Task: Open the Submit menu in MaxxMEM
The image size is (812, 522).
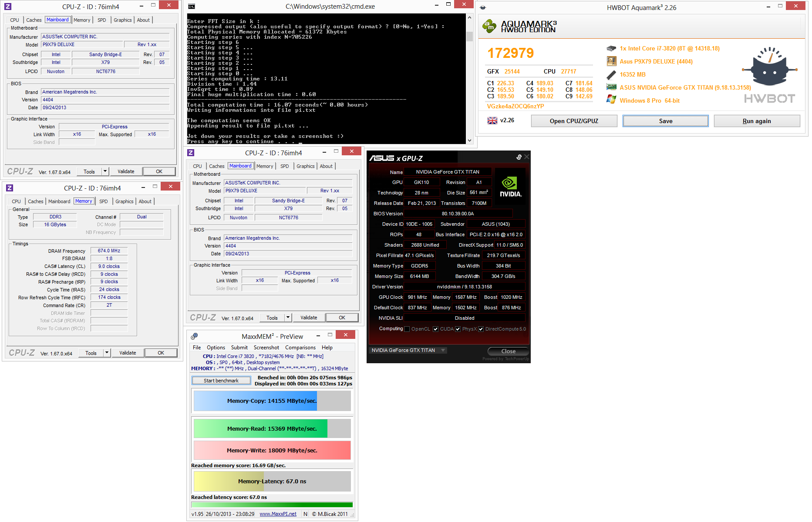Action: (239, 348)
